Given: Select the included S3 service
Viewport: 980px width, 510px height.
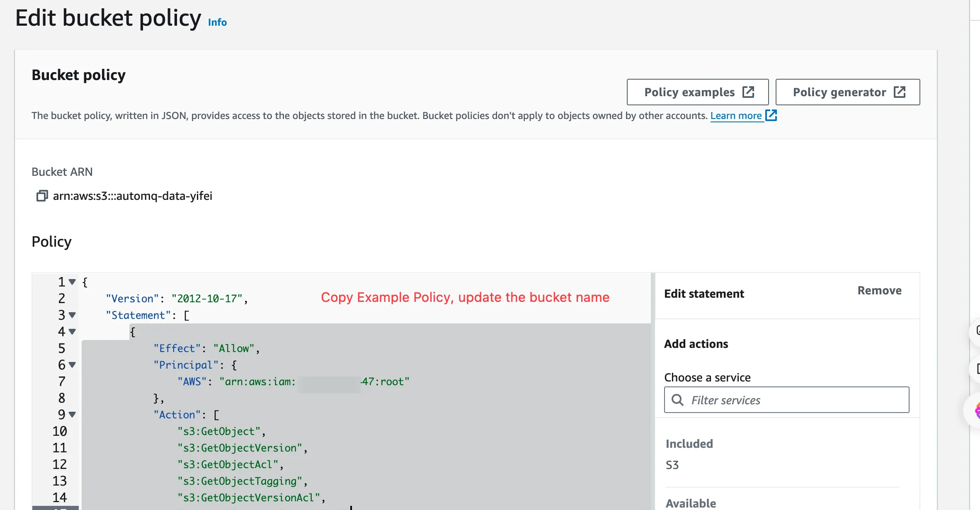Looking at the screenshot, I should click(672, 465).
